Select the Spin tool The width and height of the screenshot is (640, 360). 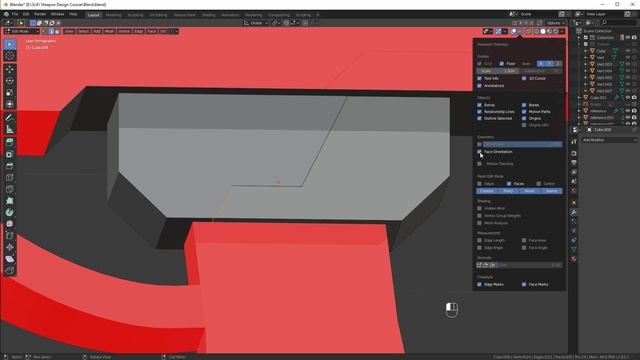(10, 212)
